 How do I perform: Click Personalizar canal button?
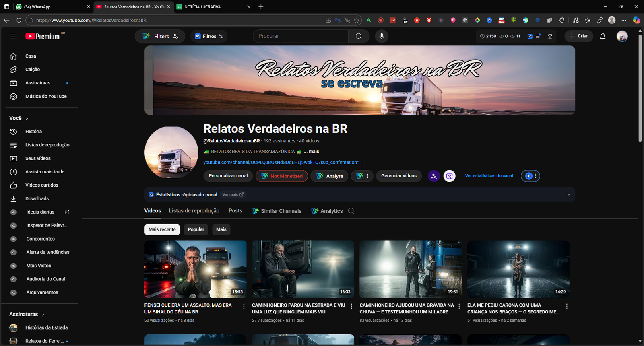click(x=228, y=176)
